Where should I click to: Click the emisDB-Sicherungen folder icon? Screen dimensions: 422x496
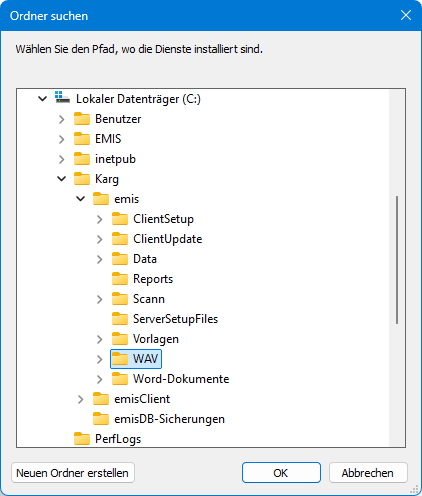click(x=101, y=419)
